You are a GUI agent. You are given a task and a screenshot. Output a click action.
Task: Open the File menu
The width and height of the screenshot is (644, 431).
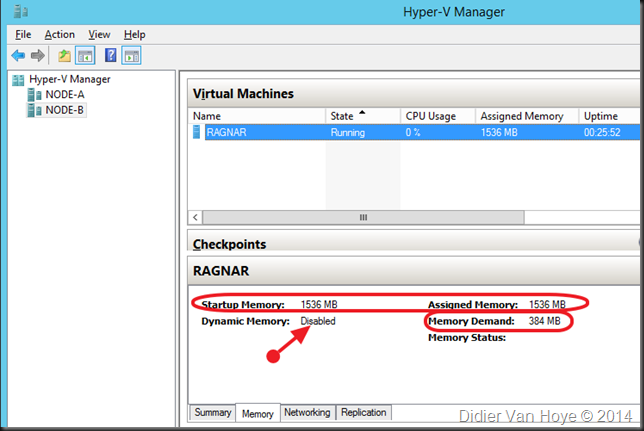coord(23,35)
